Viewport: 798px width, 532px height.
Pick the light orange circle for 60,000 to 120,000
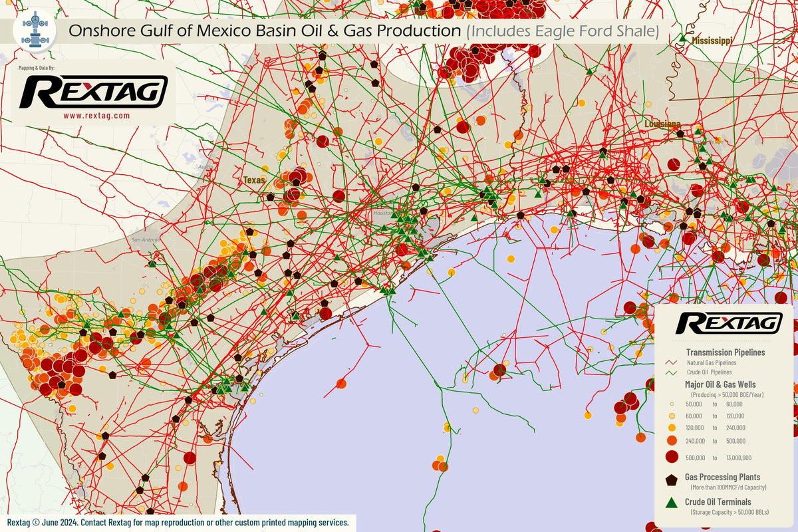pos(672,416)
